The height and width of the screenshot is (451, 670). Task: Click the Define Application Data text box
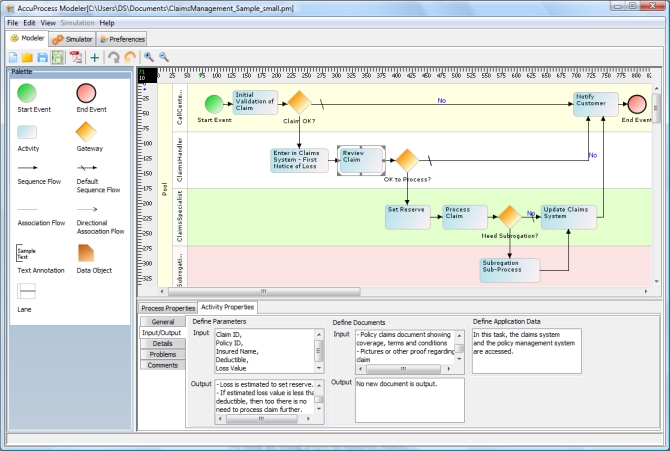point(526,351)
